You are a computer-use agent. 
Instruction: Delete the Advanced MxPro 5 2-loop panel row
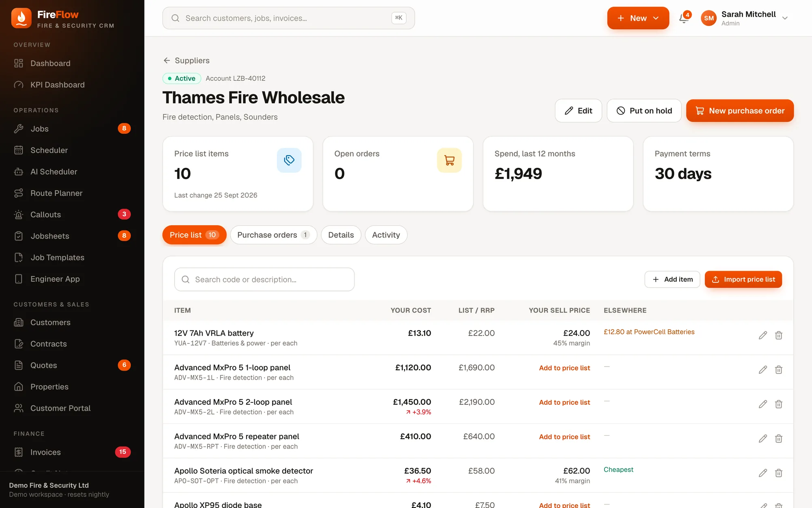click(x=779, y=404)
